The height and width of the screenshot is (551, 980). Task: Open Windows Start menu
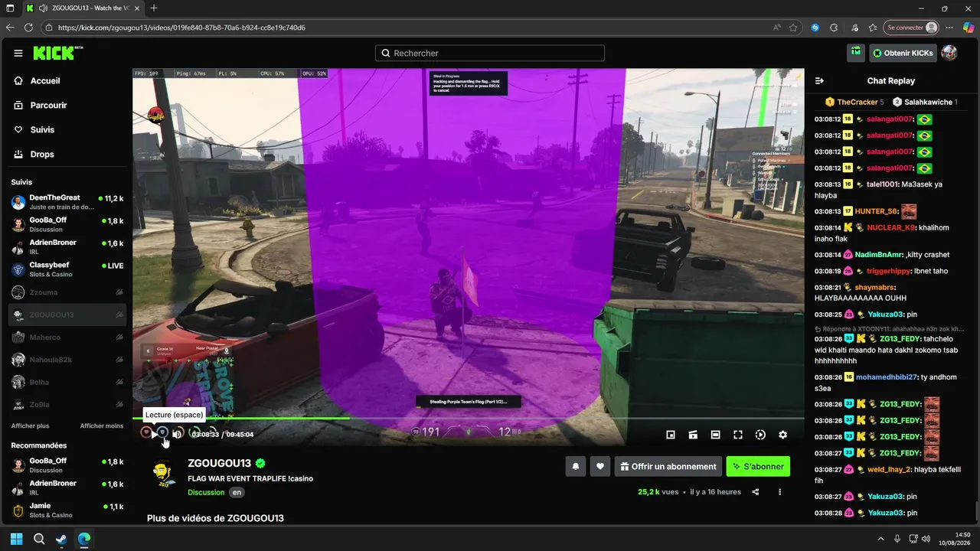(16, 539)
